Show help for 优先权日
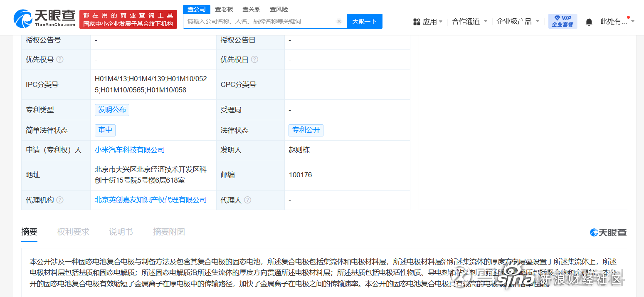 point(254,59)
